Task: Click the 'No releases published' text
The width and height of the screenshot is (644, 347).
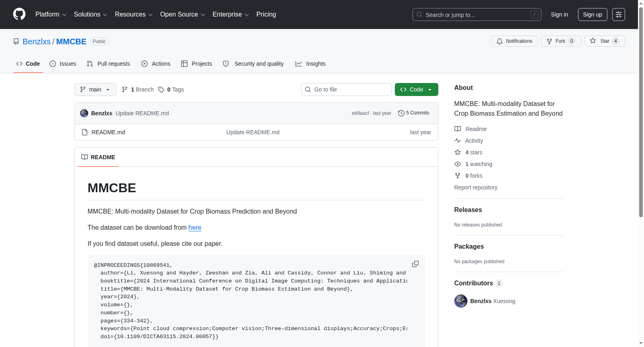Action: (x=478, y=225)
